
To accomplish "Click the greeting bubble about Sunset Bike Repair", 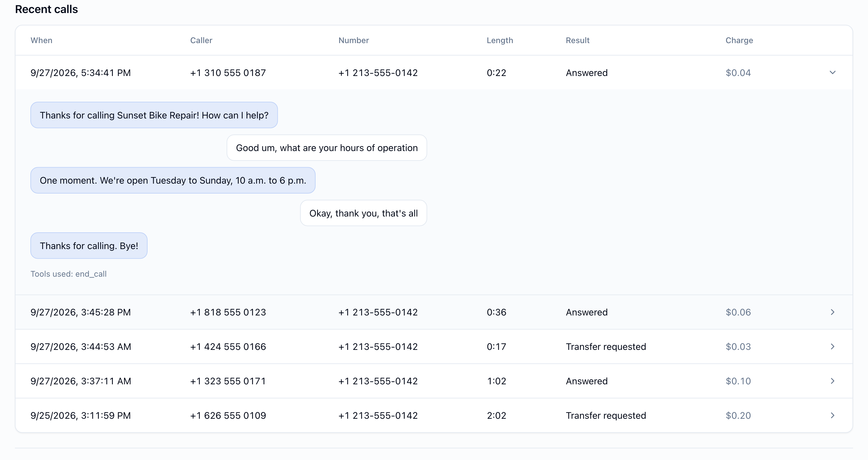I will (154, 115).
